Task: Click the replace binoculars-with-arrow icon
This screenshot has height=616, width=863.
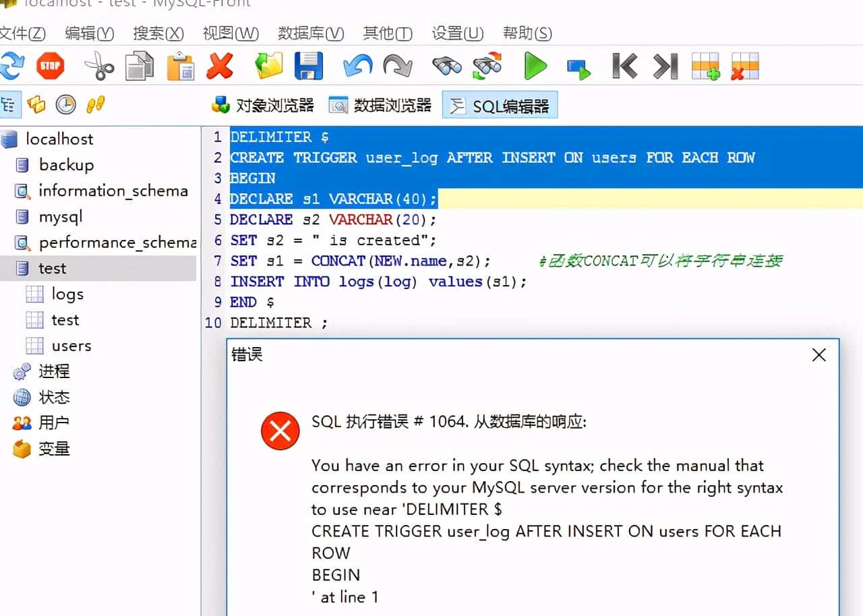Action: click(x=487, y=65)
